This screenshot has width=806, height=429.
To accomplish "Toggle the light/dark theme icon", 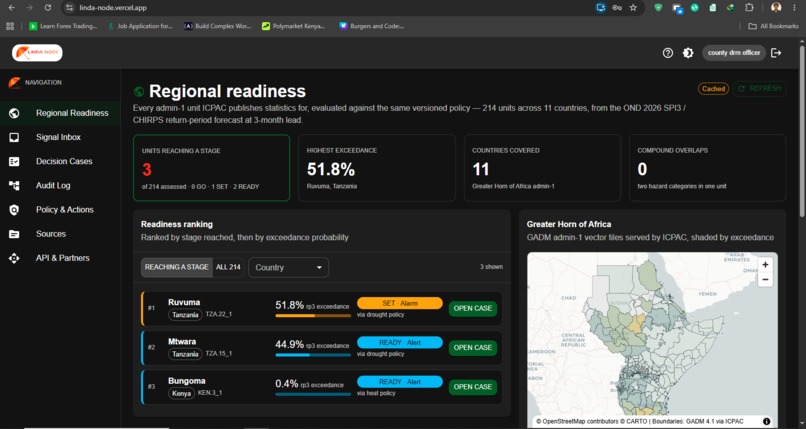I will [688, 53].
